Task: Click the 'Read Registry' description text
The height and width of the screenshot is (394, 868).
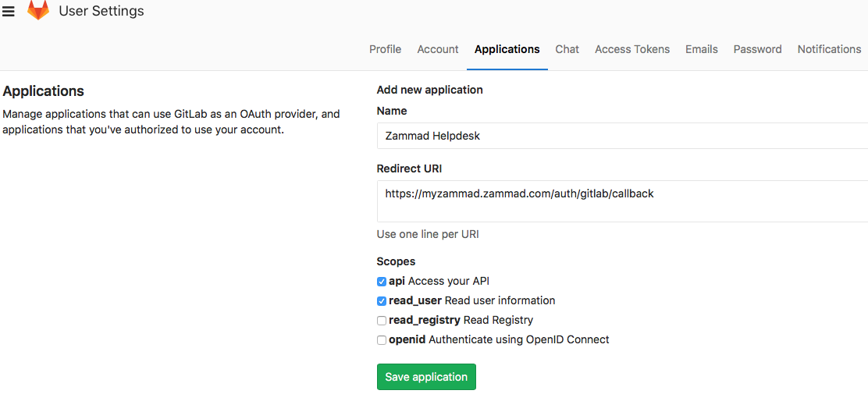Action: coord(498,320)
